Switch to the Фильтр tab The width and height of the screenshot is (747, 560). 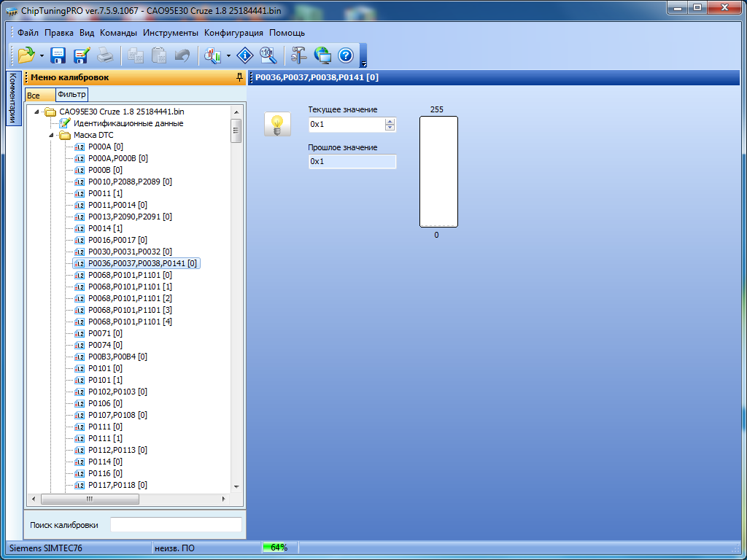[71, 94]
